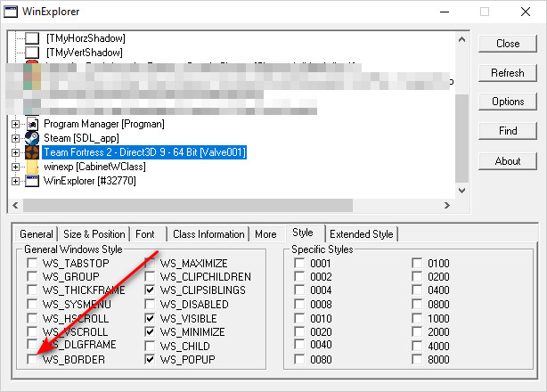
Task: Check specific style 0080 box
Action: point(299,360)
